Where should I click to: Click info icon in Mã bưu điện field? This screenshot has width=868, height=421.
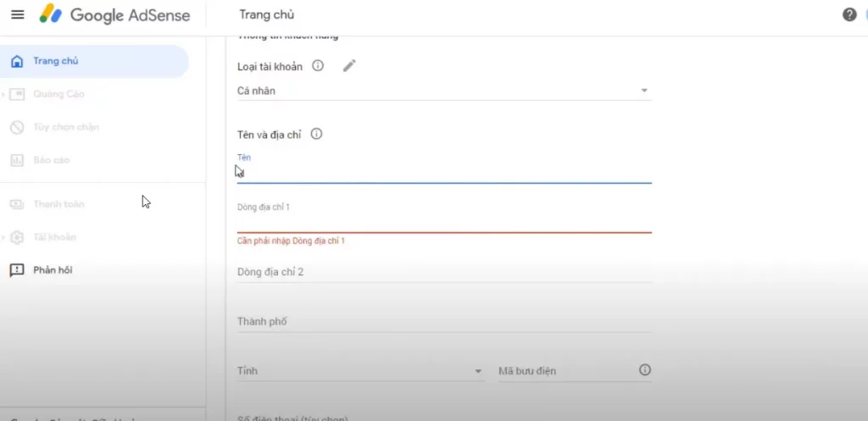point(644,370)
